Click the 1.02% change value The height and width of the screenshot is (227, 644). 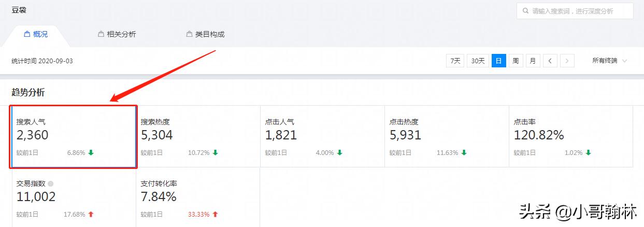tap(574, 153)
